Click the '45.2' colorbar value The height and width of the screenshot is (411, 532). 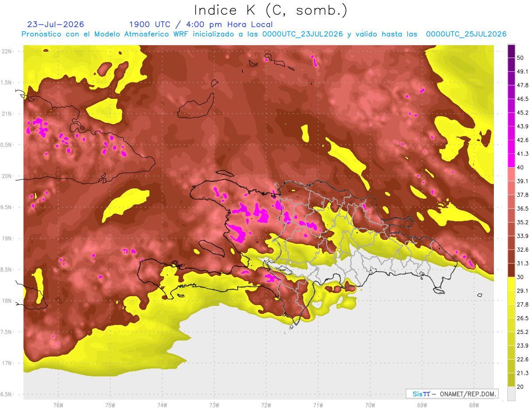coord(522,113)
